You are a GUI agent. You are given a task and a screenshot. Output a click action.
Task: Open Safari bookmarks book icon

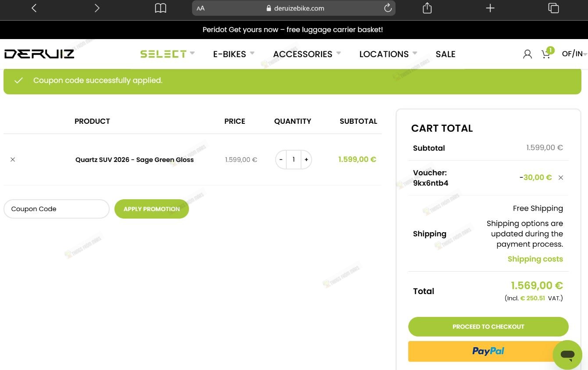pyautogui.click(x=160, y=8)
